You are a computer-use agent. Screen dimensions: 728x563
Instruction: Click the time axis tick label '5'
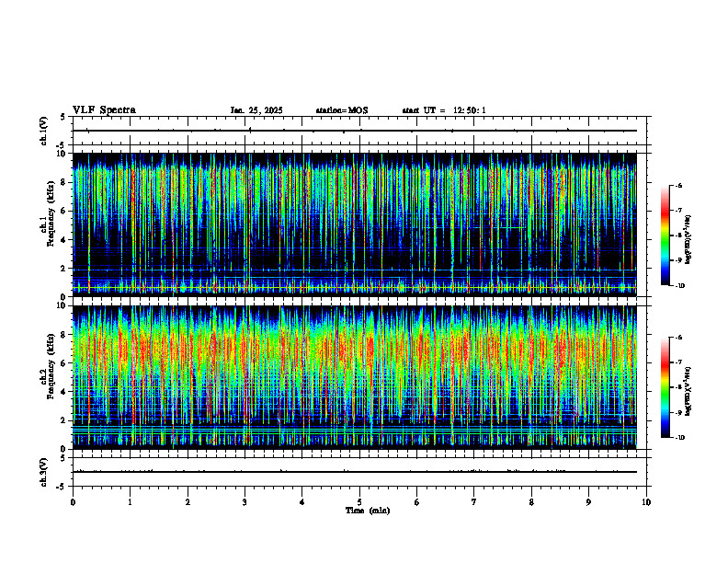pyautogui.click(x=359, y=502)
